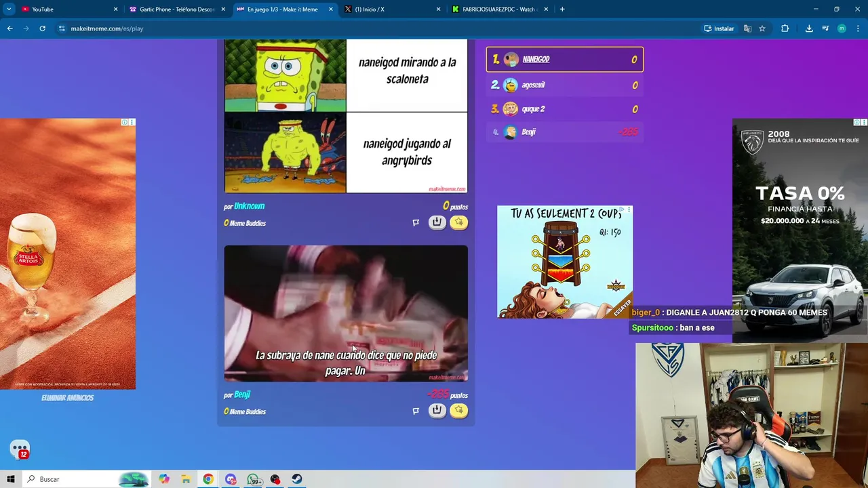
Task: Select NANEIGOD row in the ranking
Action: (564, 60)
